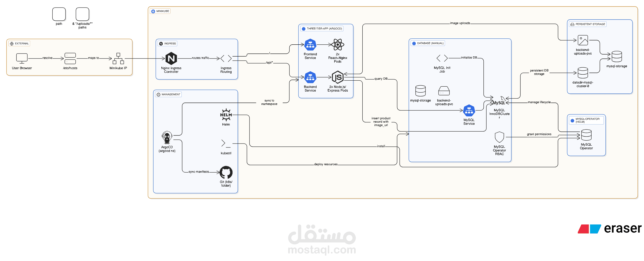Viewport: 644px width, 261px height.
Task: Click the React+Nginx Pods atom icon
Action: point(338,45)
